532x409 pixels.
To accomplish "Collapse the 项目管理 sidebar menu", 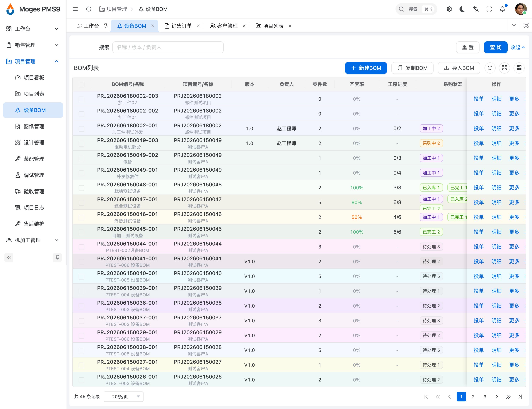I will pyautogui.click(x=33, y=61).
